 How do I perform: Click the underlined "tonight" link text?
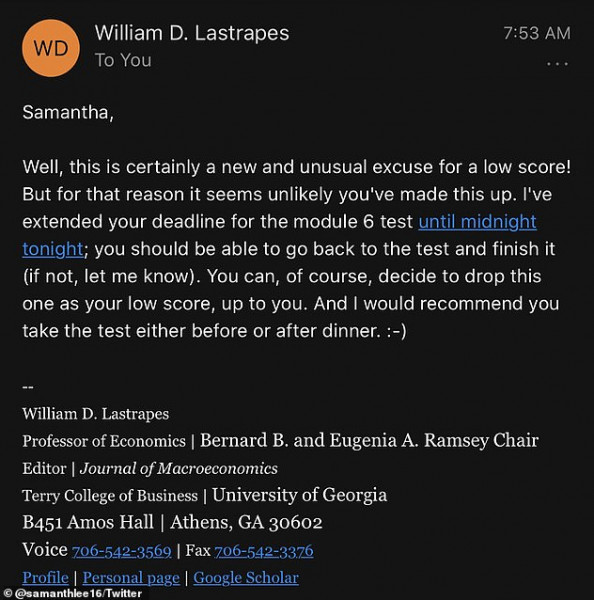coord(53,249)
